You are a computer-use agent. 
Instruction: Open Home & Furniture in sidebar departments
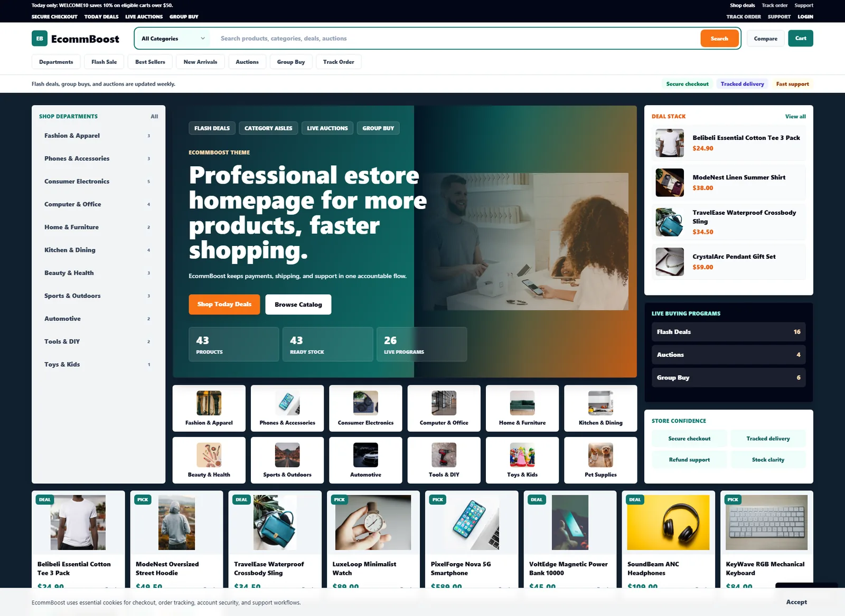97,227
